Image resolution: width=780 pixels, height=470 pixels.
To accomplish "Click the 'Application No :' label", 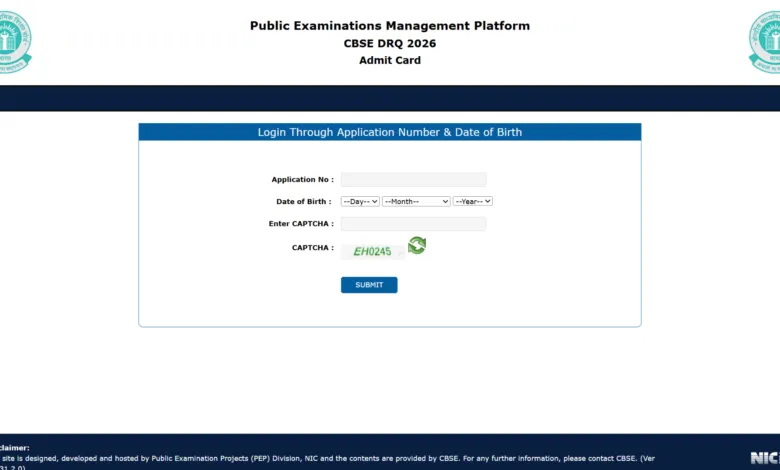I will 302,180.
